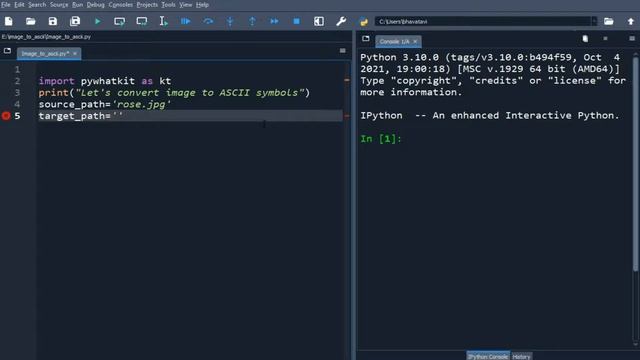640x360 pixels.
Task: Open Preferences with the wrench icon
Action: [341, 21]
